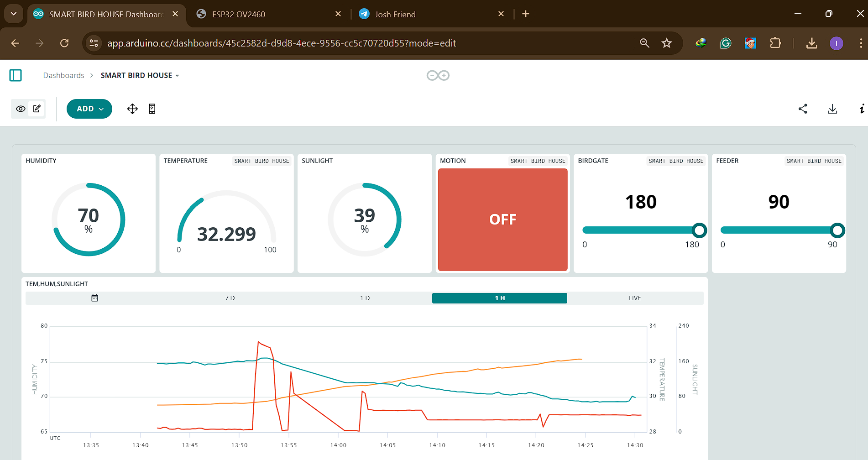Go back in browser history

coord(15,43)
